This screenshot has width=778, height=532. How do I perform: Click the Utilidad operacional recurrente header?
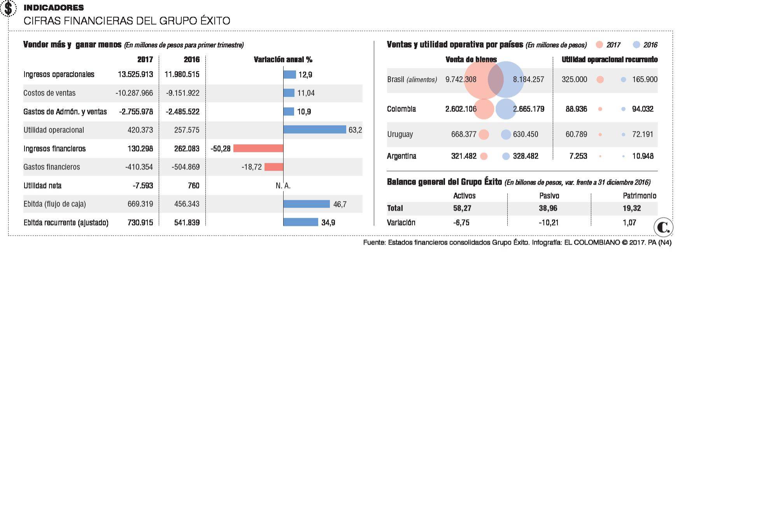610,59
